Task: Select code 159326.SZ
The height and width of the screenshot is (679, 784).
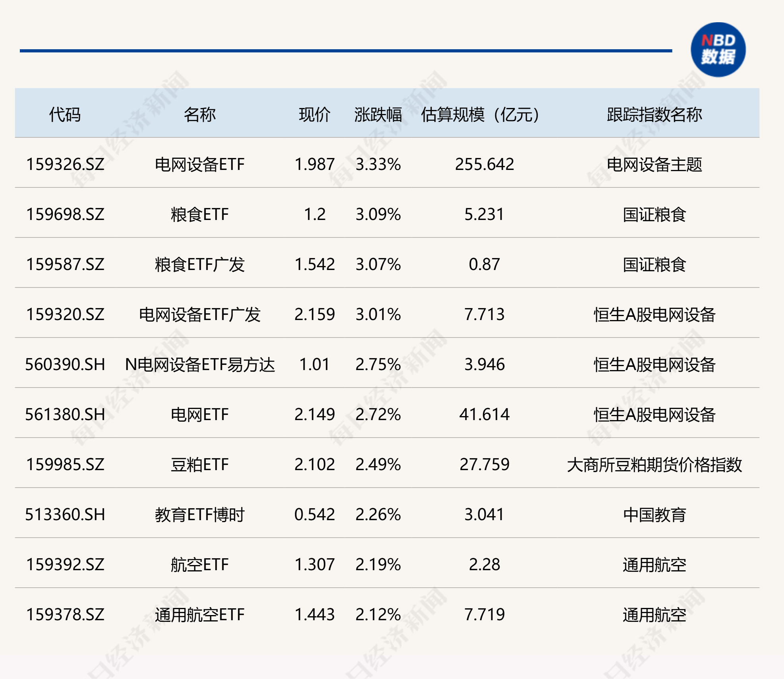Action: tap(65, 164)
